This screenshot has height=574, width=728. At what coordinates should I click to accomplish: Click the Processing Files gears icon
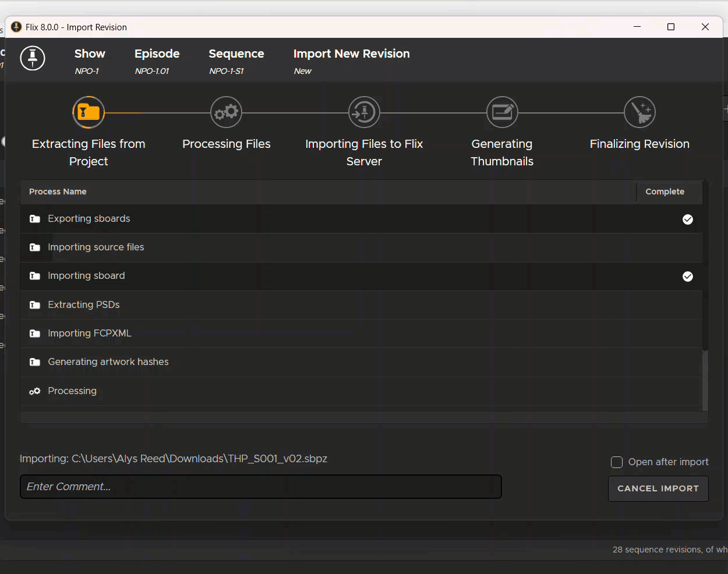pyautogui.click(x=226, y=112)
